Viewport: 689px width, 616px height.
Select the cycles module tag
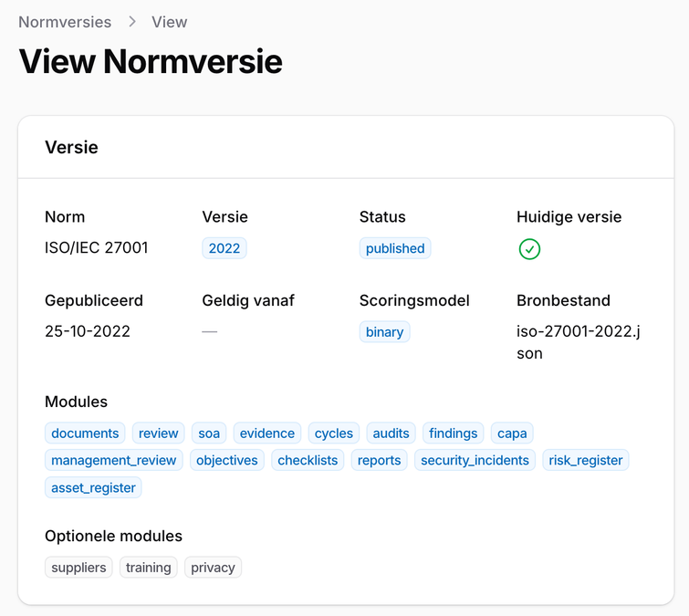point(333,433)
